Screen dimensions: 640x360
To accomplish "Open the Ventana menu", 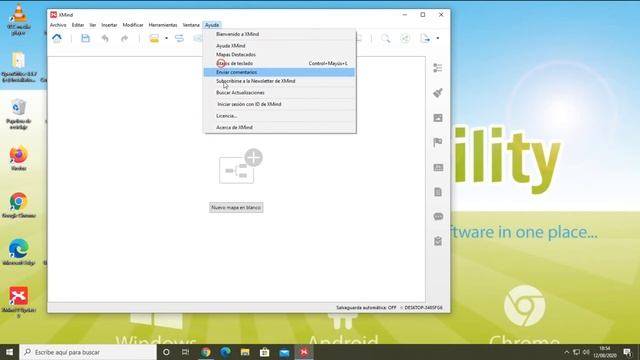I will [191, 25].
